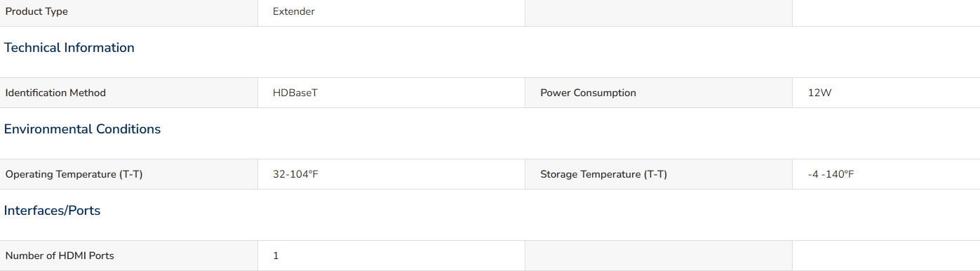Select the 32-104°F value
980x271 pixels.
295,174
